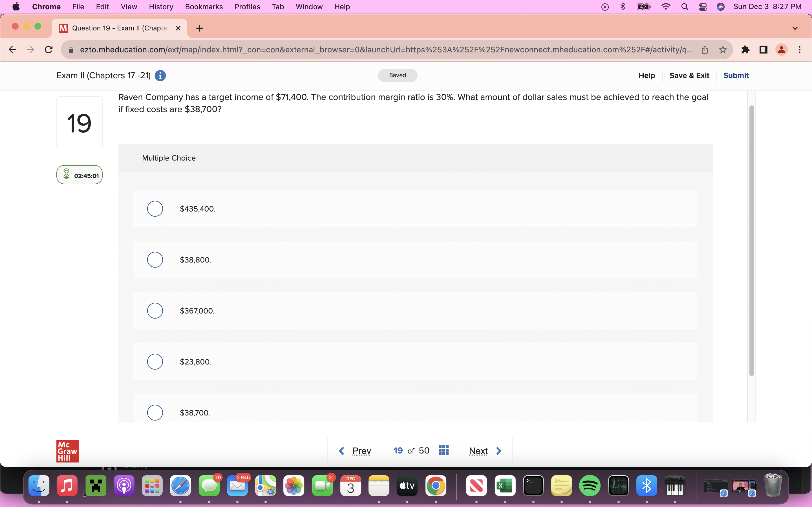812x507 pixels.
Task: Expand the tab search chevron
Action: [795, 28]
